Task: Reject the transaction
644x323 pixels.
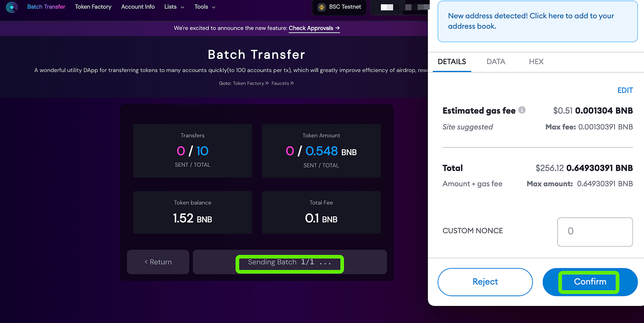Action: tap(485, 282)
